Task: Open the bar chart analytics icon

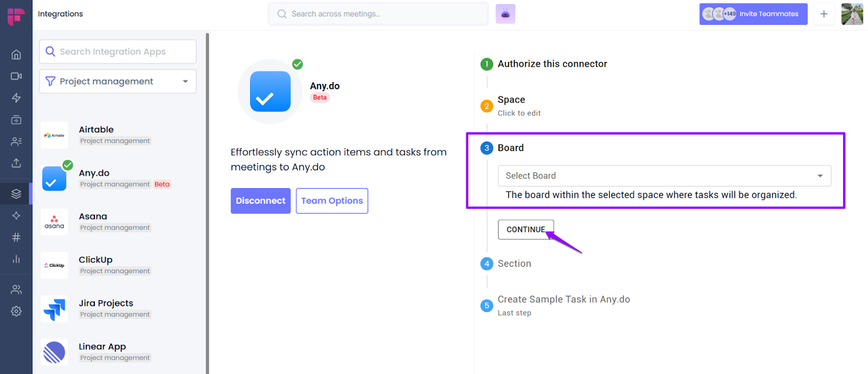Action: click(16, 259)
